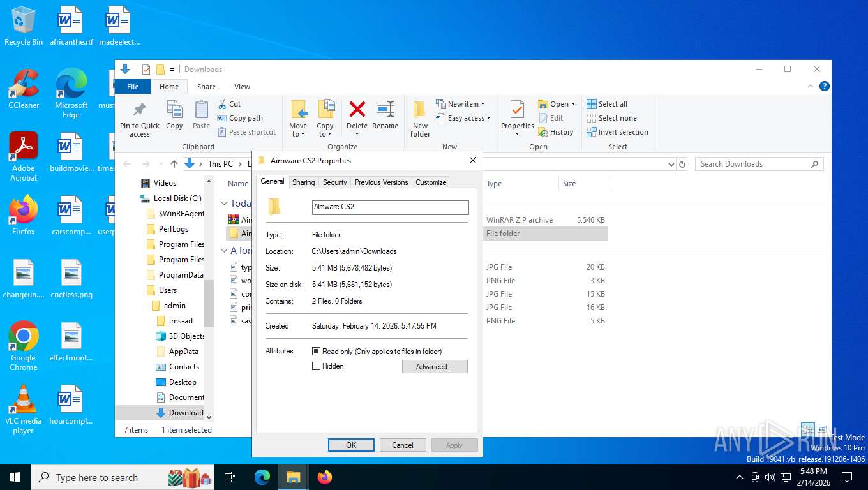Viewport: 868px width, 490px height.
Task: Select Desktop in navigation tree
Action: pyautogui.click(x=176, y=382)
